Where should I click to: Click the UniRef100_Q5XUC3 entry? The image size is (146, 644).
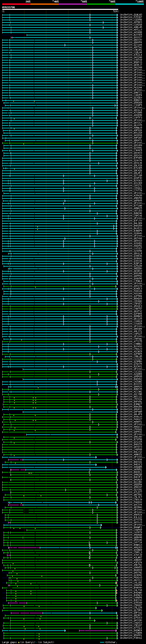coord(131,306)
